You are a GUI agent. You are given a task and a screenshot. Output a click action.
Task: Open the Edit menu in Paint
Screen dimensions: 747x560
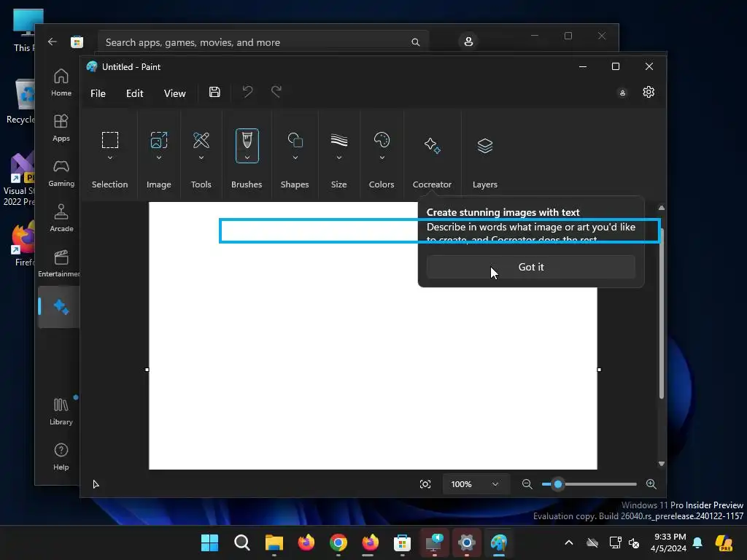click(134, 93)
